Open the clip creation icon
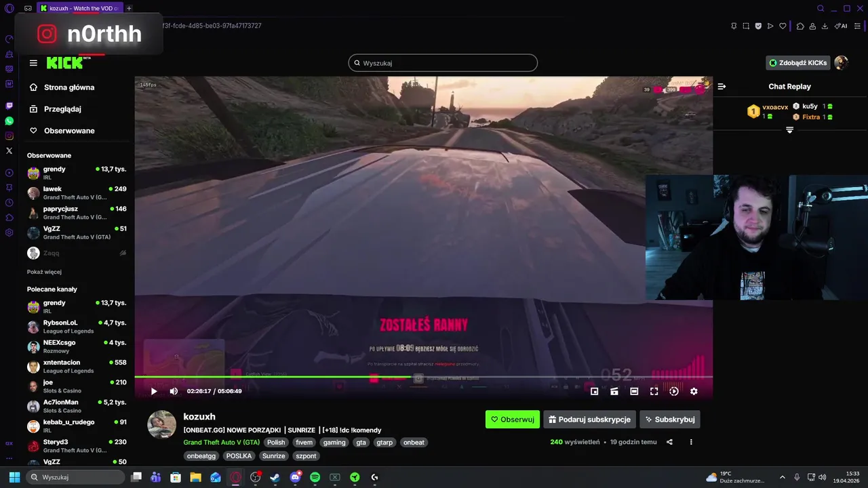868x488 pixels. click(x=614, y=391)
